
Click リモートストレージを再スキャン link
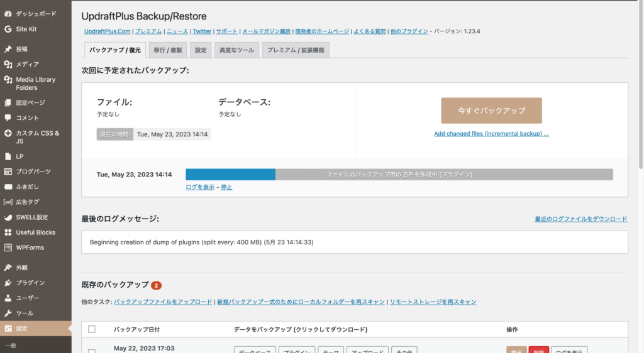(x=433, y=301)
